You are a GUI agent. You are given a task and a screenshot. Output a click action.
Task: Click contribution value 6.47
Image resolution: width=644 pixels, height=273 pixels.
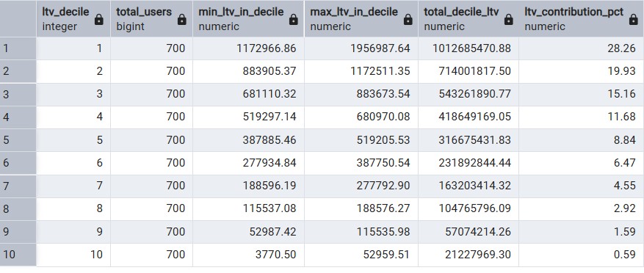625,164
